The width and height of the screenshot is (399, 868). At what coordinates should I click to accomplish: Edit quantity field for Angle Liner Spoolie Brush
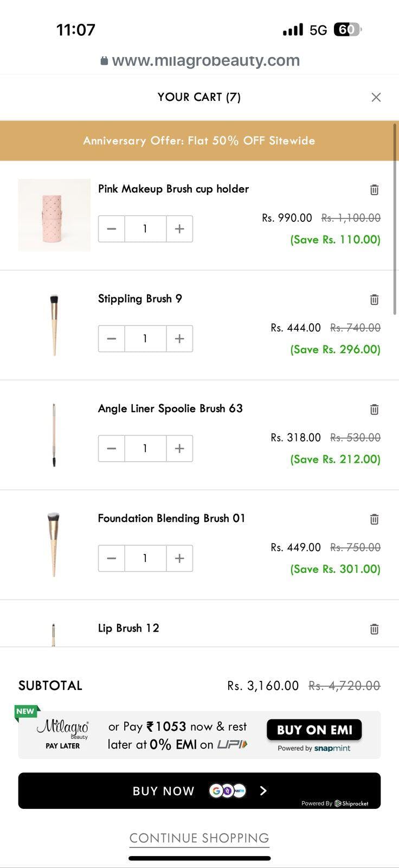[x=145, y=449]
